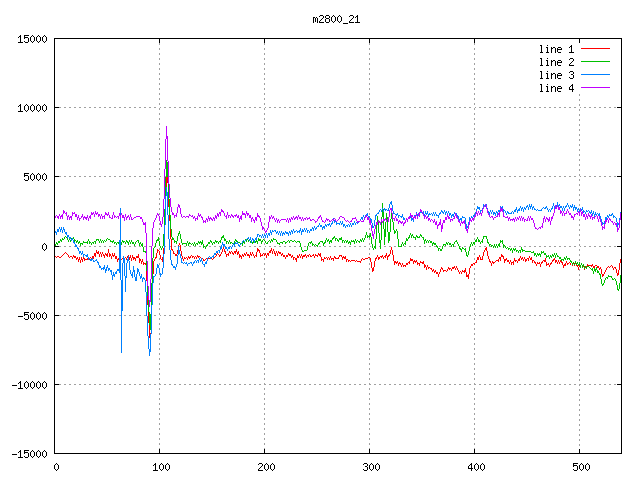Click the 100 x-axis tick label
640x480 pixels.
160,467
